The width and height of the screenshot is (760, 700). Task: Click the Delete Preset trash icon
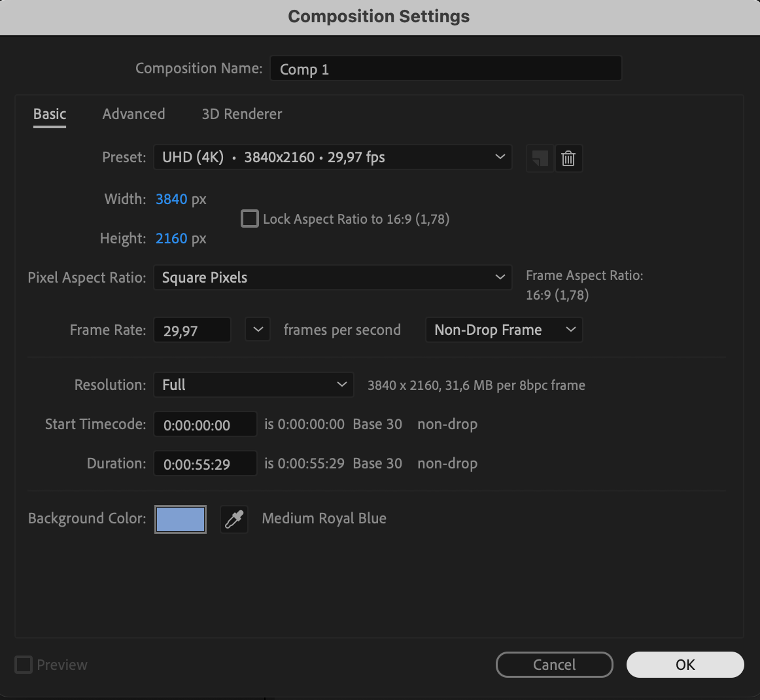568,158
